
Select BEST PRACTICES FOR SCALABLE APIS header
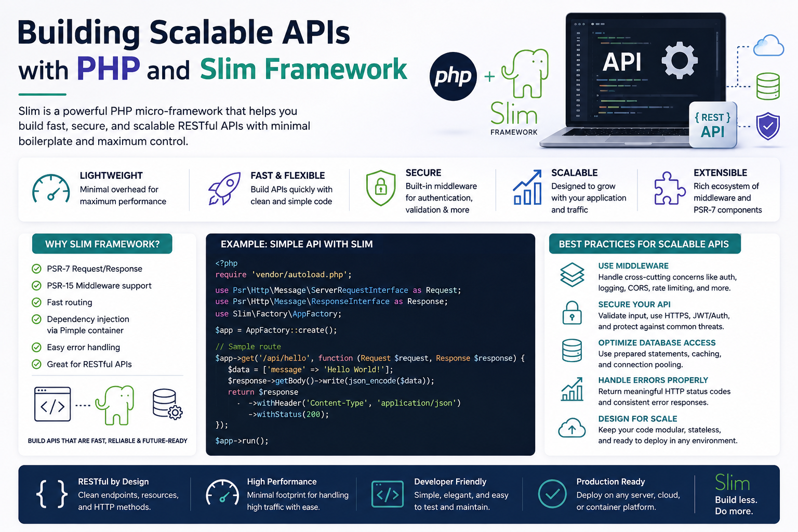coord(644,244)
